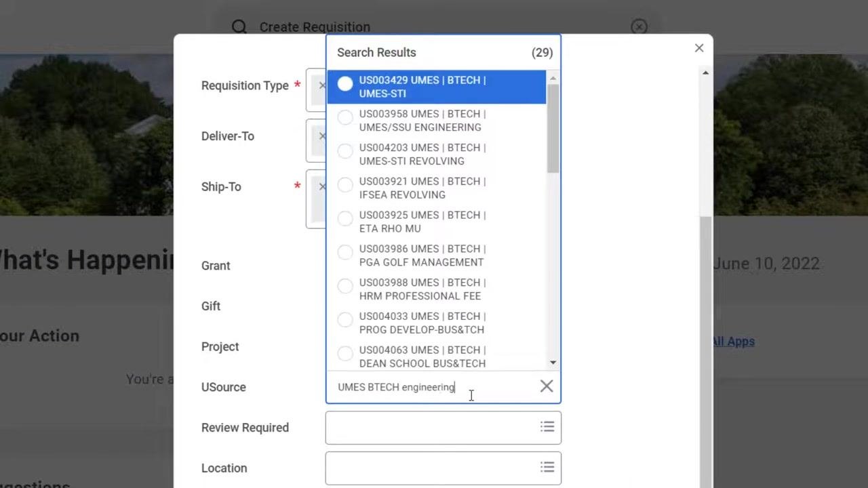The width and height of the screenshot is (868, 488).
Task: Open the Location prompt list icon
Action: [547, 467]
